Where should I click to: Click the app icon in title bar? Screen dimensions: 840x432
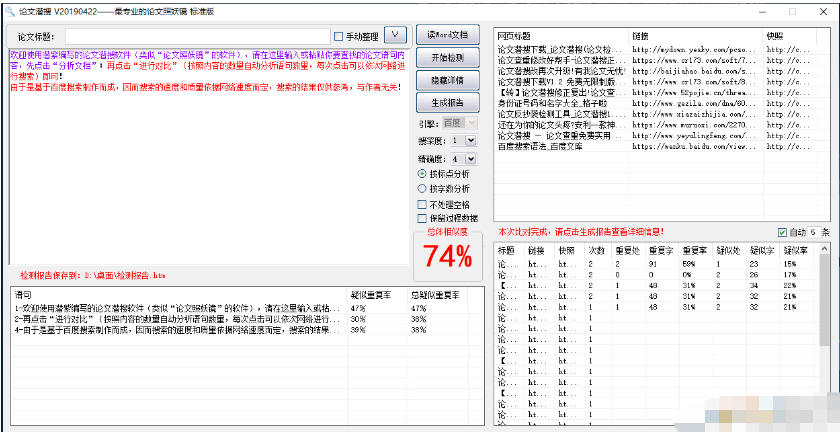pyautogui.click(x=8, y=10)
